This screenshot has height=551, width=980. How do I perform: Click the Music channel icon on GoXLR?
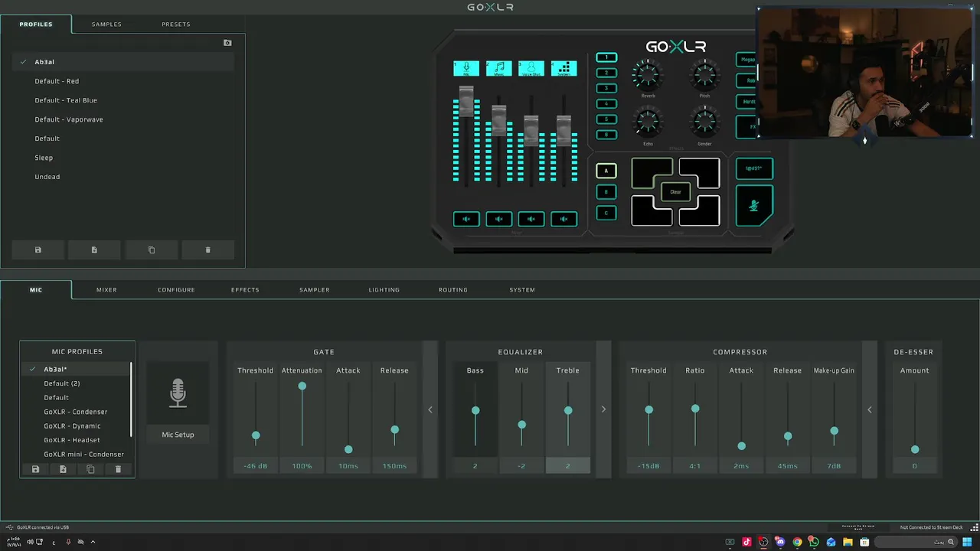[x=498, y=69]
